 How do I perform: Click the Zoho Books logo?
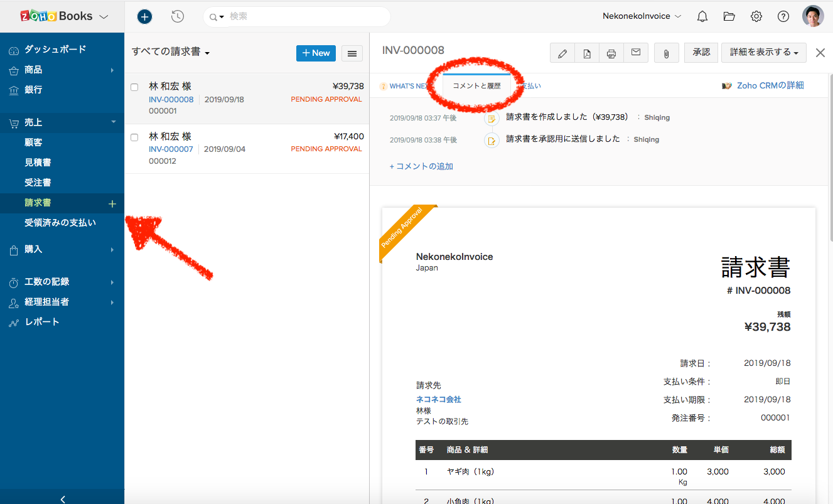[x=56, y=16]
